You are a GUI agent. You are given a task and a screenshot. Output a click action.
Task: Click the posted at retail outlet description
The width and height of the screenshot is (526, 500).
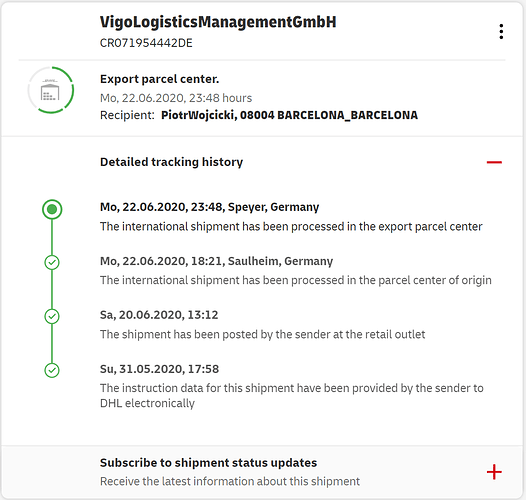click(x=262, y=335)
